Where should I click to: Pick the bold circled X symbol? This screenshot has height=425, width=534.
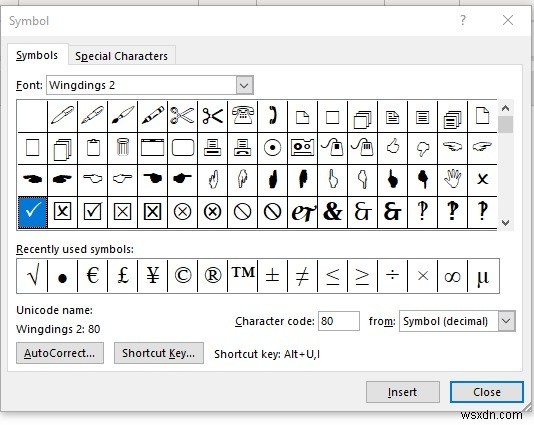pyautogui.click(x=212, y=212)
